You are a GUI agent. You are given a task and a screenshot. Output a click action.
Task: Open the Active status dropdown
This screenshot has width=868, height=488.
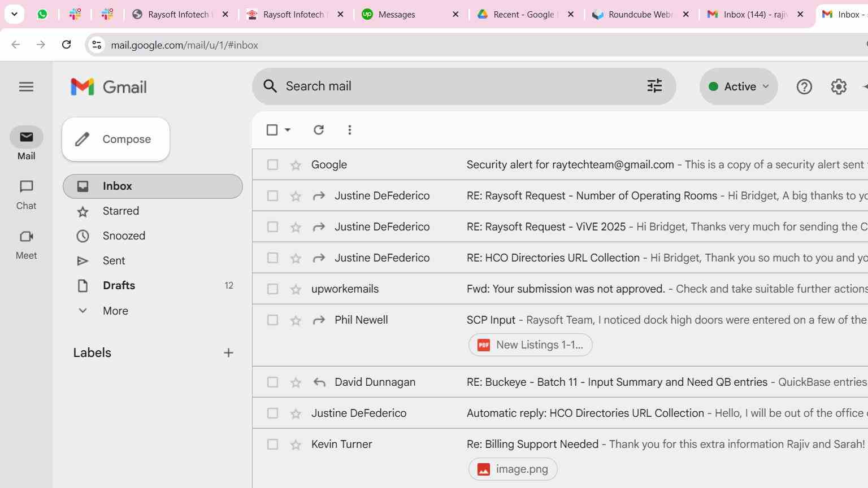[x=739, y=86]
